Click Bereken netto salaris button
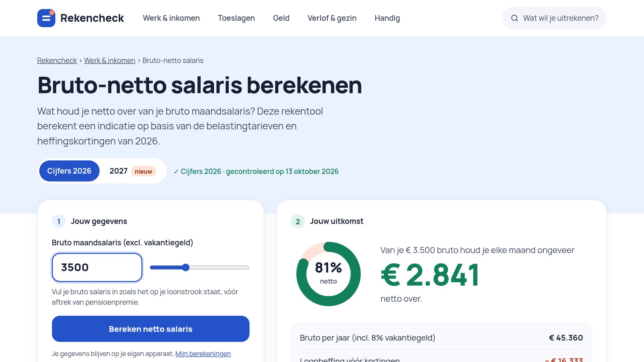 (x=151, y=329)
